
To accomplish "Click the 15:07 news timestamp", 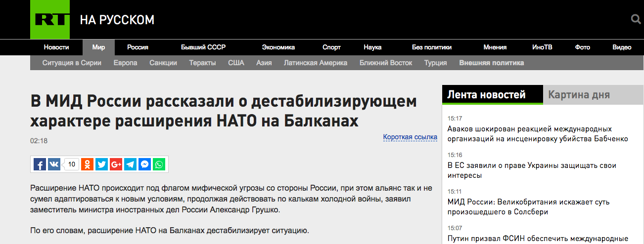I will (455, 228).
